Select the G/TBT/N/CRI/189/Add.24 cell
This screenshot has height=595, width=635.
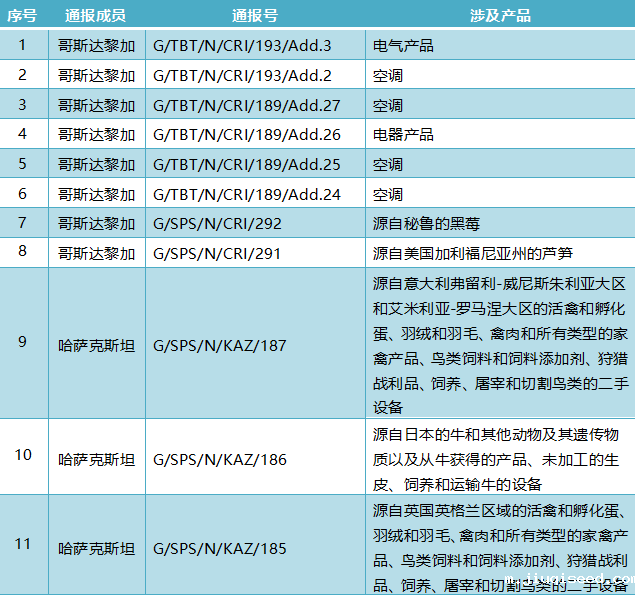pos(234,194)
